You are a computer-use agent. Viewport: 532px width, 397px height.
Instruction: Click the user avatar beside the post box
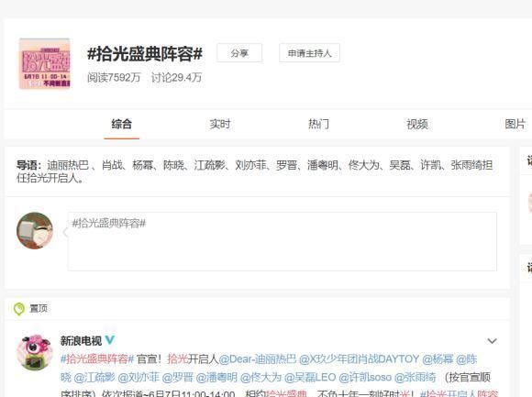tap(35, 230)
